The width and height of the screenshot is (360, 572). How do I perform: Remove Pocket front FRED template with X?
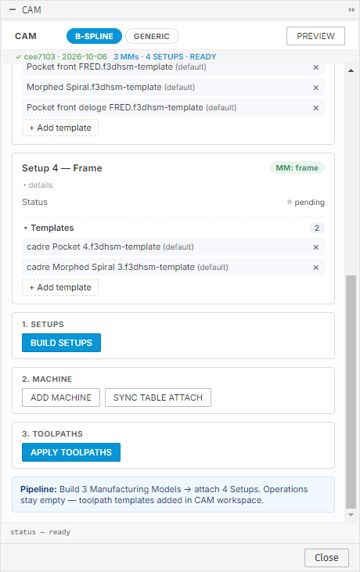click(316, 67)
